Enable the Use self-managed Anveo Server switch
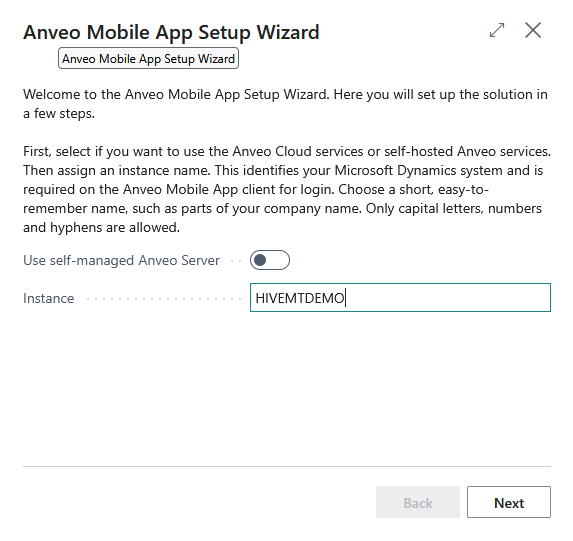Image resolution: width=573 pixels, height=541 pixels. (x=270, y=260)
